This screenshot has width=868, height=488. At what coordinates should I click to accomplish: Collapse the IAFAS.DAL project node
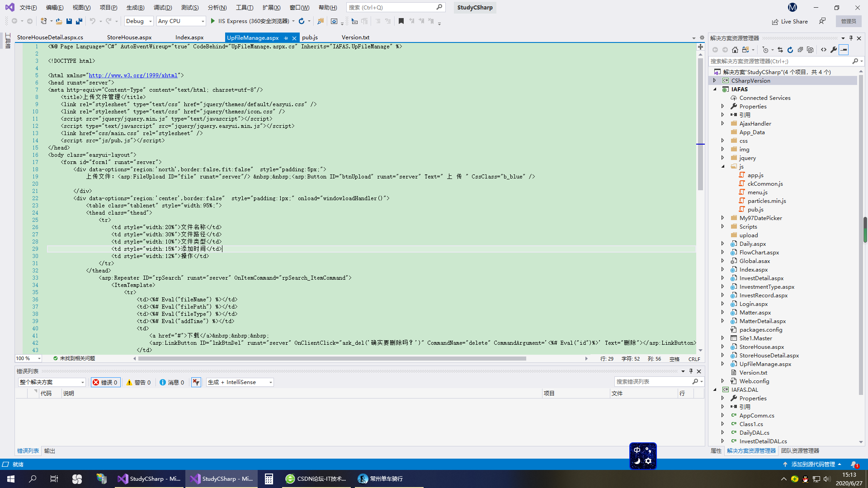pos(715,389)
